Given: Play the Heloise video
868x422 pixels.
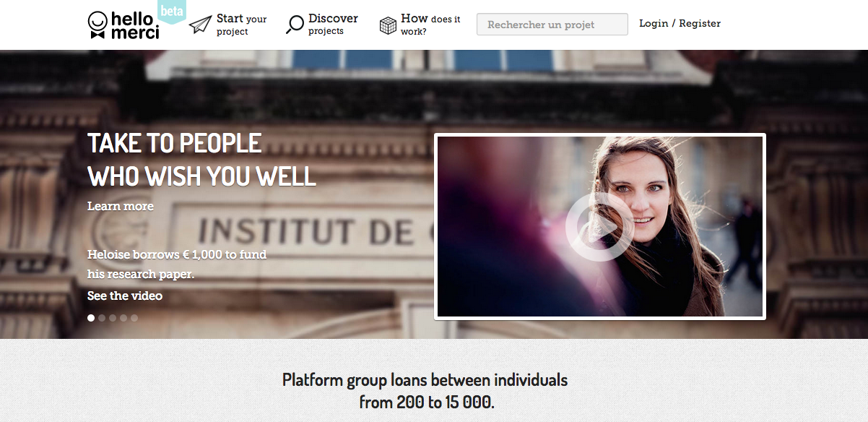Looking at the screenshot, I should 599,227.
